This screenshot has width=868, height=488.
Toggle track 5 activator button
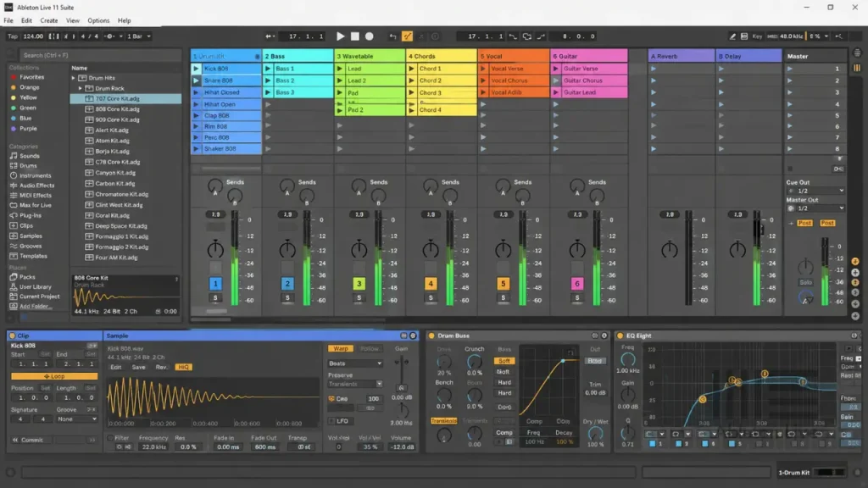(503, 284)
